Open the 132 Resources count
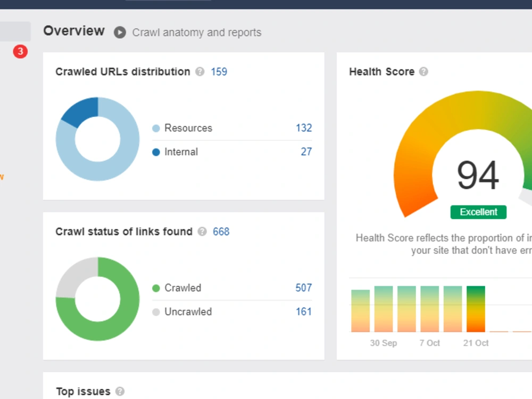 click(304, 128)
